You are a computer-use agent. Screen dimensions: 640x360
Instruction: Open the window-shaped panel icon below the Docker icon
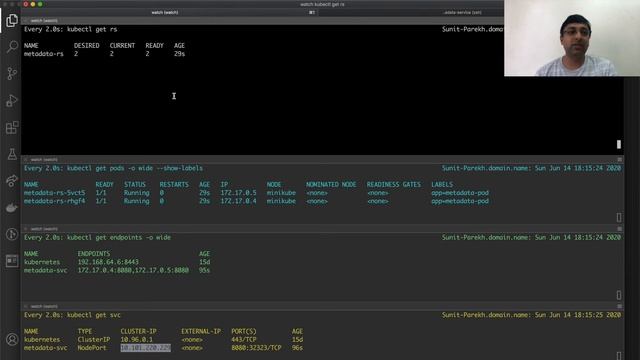pyautogui.click(x=12, y=260)
